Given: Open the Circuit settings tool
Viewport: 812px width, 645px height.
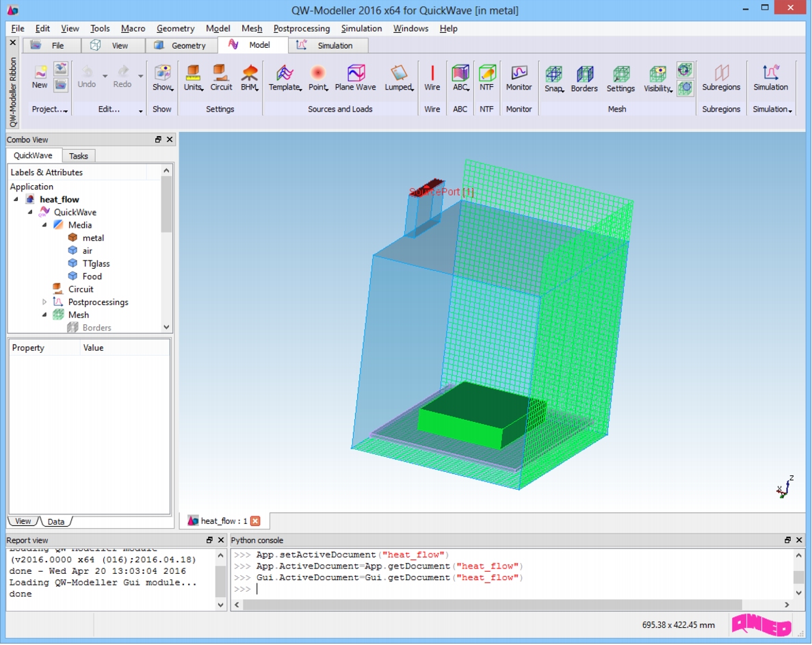Looking at the screenshot, I should click(x=221, y=78).
